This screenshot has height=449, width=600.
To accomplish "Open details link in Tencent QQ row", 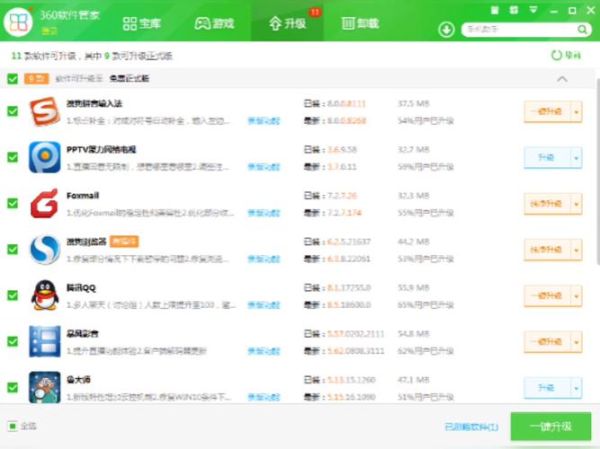I will pyautogui.click(x=264, y=305).
